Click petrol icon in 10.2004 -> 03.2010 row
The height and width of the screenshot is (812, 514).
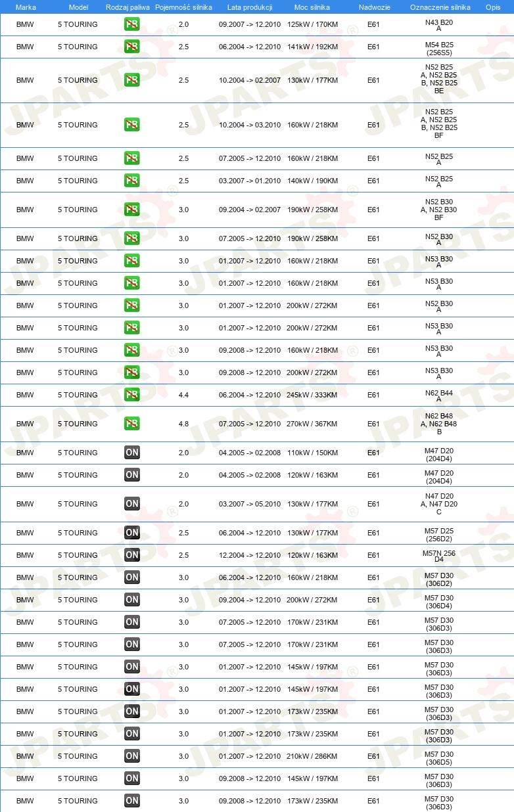132,125
